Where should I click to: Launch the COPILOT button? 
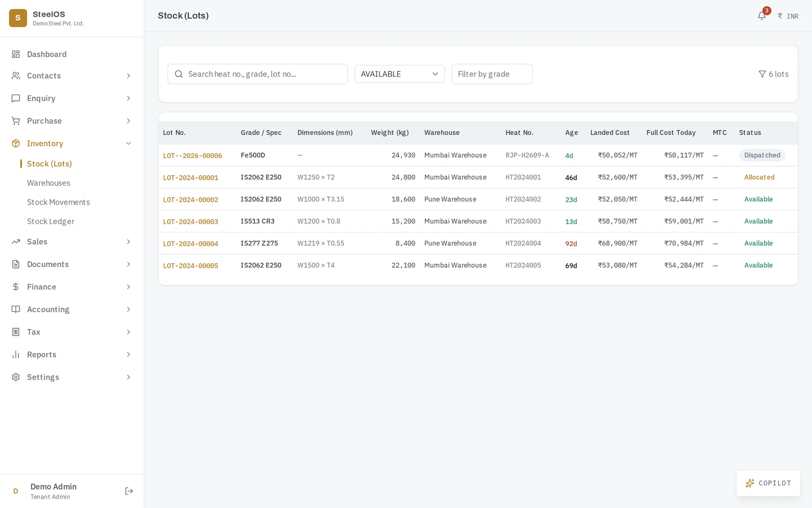[x=768, y=483]
